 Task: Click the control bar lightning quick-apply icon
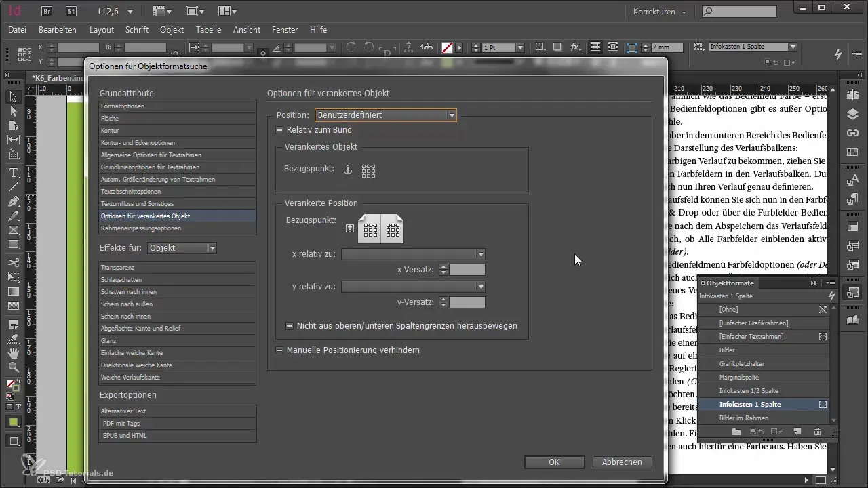838,54
